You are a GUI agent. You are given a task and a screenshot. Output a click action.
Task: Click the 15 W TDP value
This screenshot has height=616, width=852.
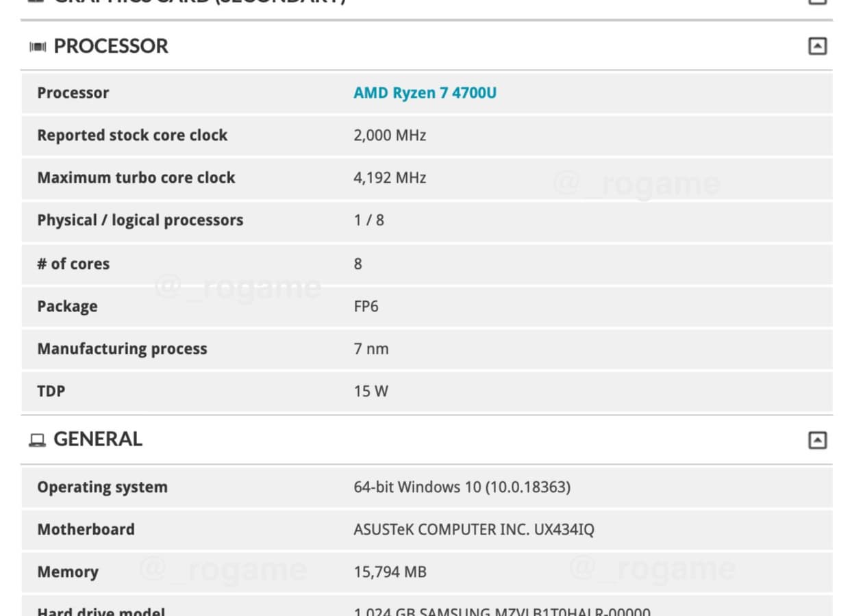(371, 392)
